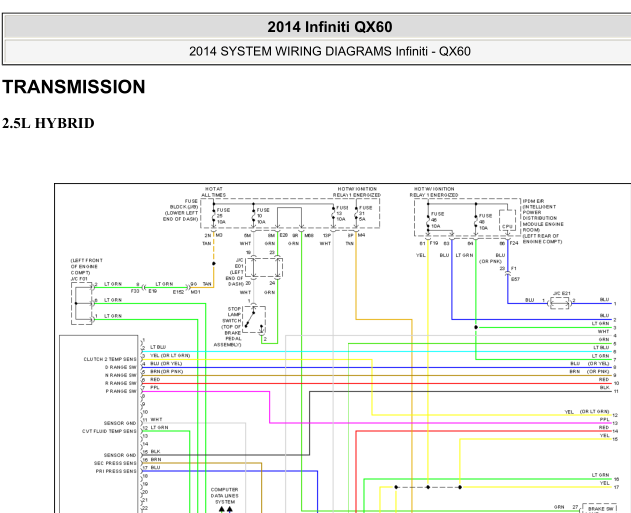Click the "BRN (OR PNK)" label at pin 5
The height and width of the screenshot is (513, 631).
[x=166, y=371]
